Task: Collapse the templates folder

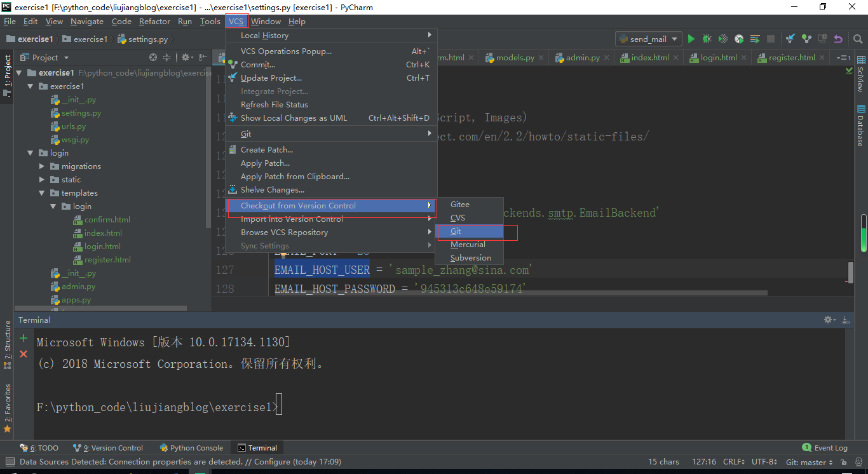Action: click(42, 193)
